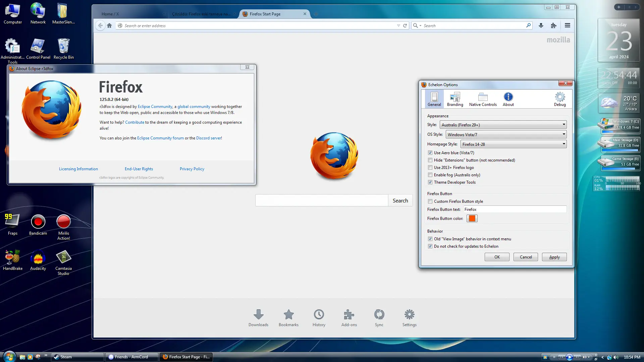This screenshot has width=644, height=362.
Task: Click OK in Echelon Options
Action: coord(497,257)
